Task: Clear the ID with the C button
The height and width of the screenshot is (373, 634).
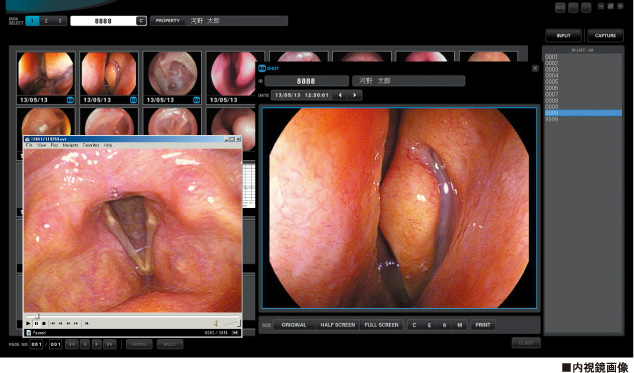Action: click(141, 21)
